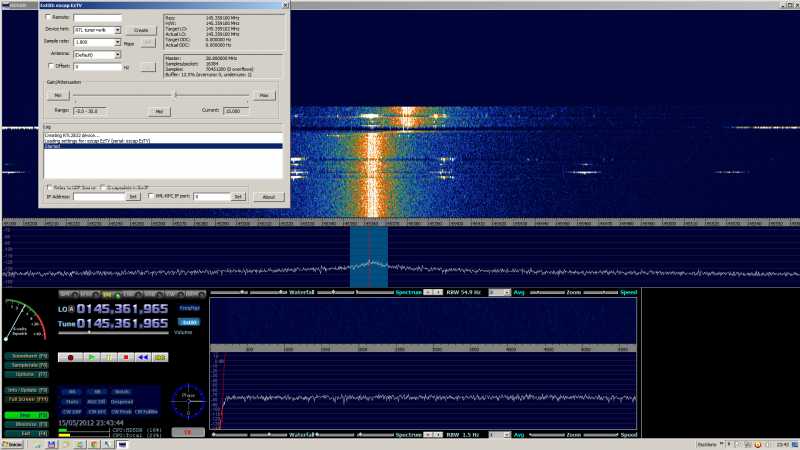Click the About button
This screenshot has width=800, height=450.
coord(267,197)
